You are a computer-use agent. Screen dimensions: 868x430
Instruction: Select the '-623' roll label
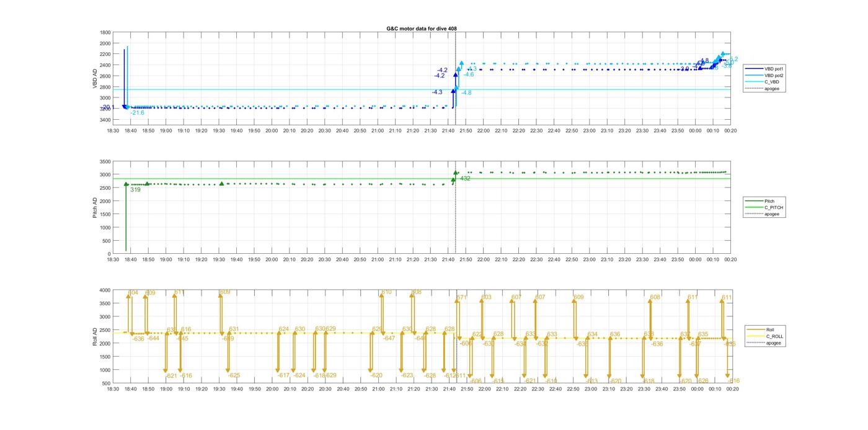tap(407, 375)
